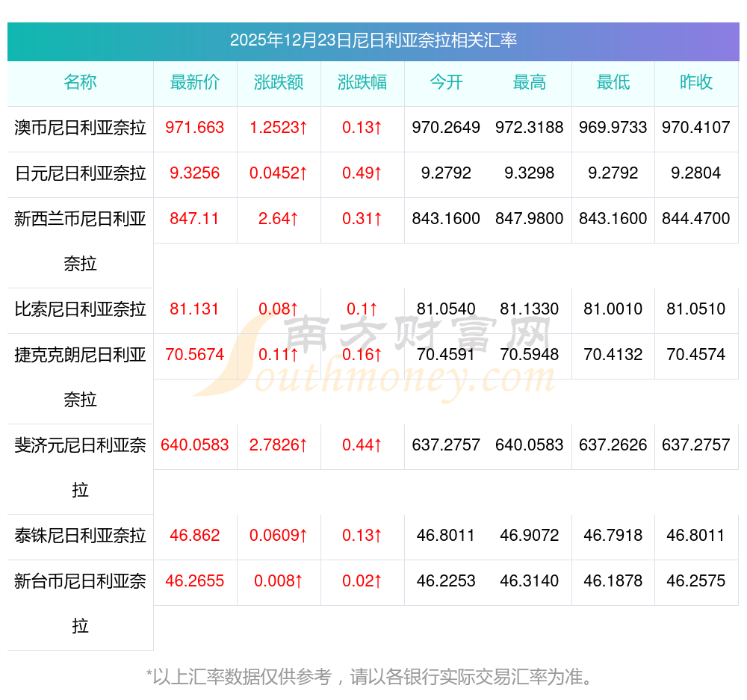Click the latest price 971.663
The height and width of the screenshot is (700, 747).
(195, 128)
